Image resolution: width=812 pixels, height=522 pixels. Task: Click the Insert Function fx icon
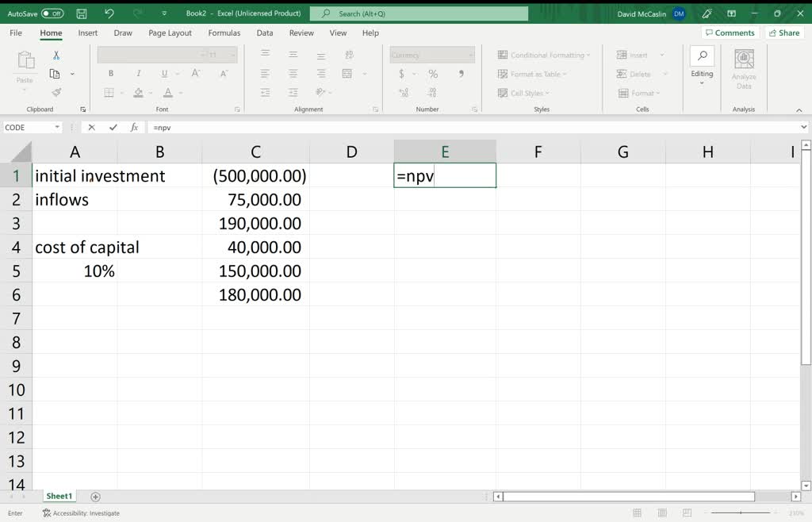(x=134, y=127)
